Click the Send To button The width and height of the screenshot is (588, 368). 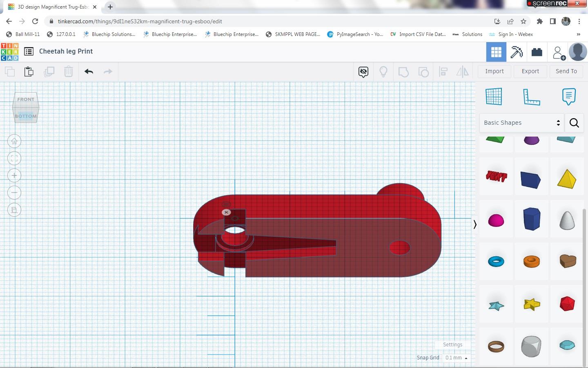566,71
